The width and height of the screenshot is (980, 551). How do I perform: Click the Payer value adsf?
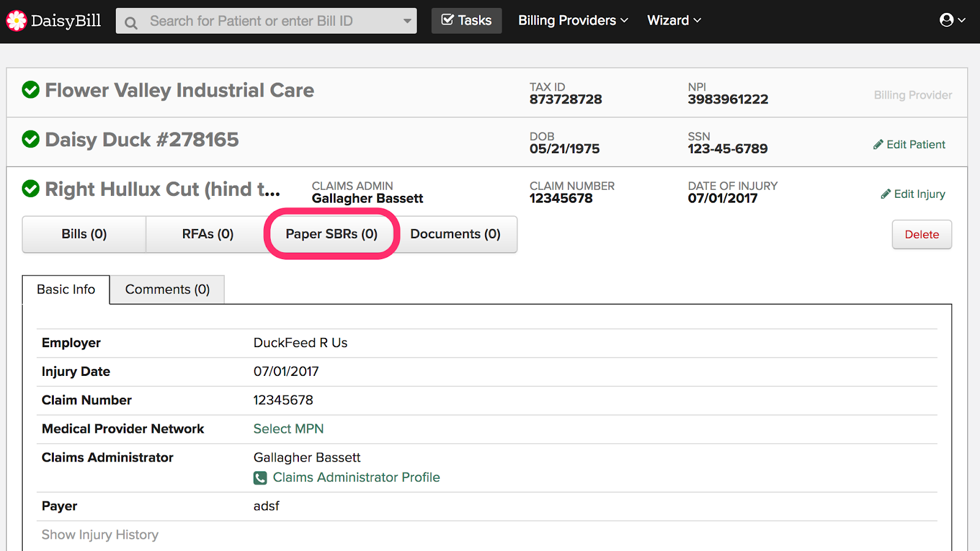pos(266,506)
